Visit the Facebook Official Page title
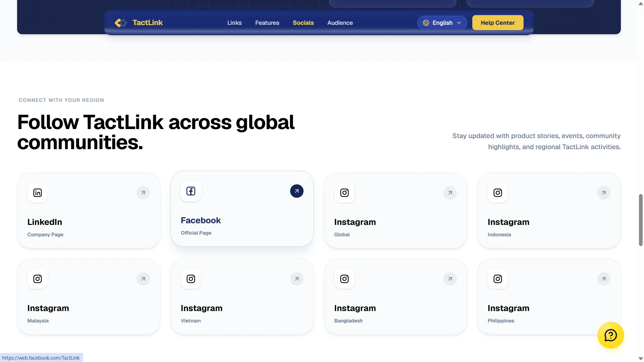Screen dimensions: 644x362 pos(201,220)
